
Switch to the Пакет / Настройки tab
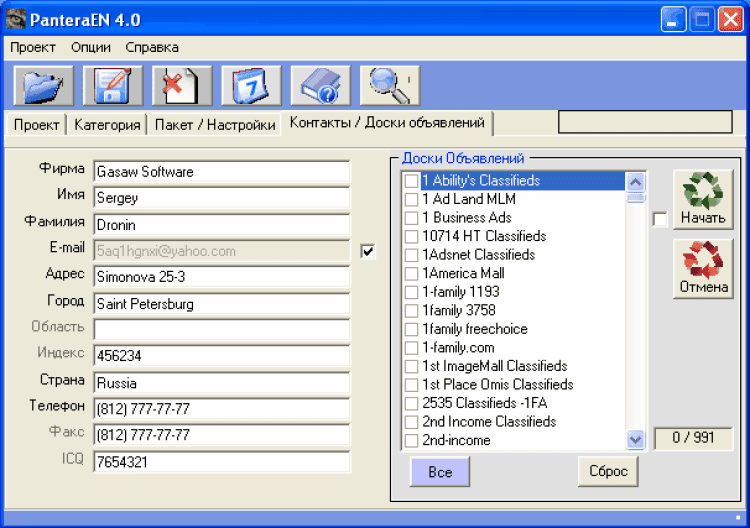(214, 125)
